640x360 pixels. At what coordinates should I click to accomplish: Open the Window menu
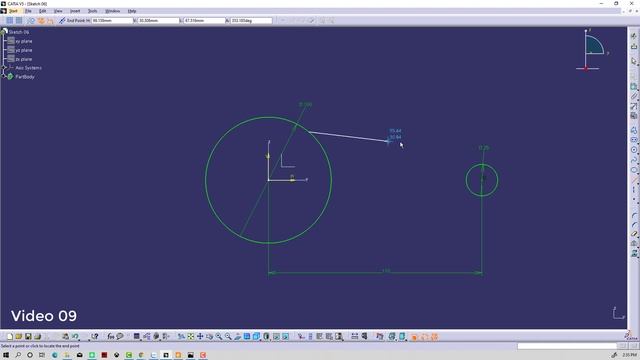[x=112, y=11]
